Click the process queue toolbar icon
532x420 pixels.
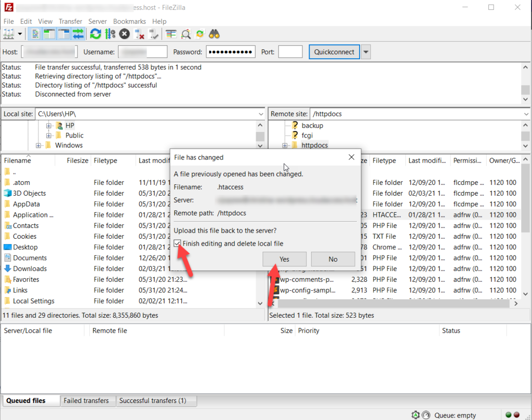coord(110,34)
